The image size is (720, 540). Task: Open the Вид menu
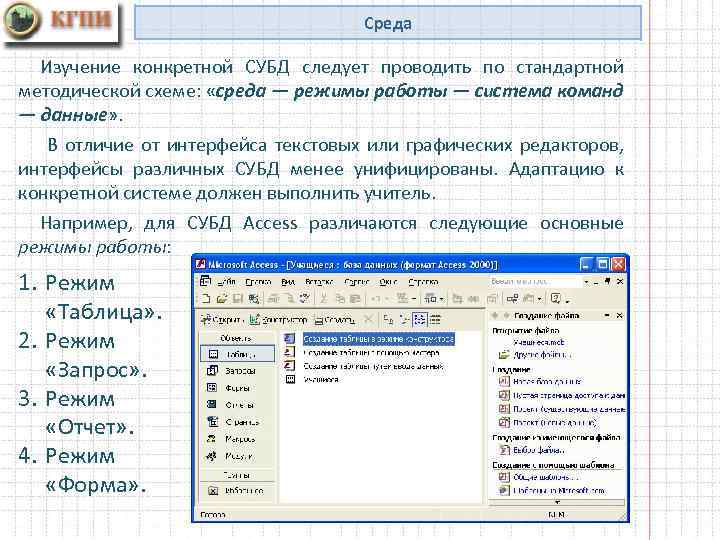(x=288, y=281)
